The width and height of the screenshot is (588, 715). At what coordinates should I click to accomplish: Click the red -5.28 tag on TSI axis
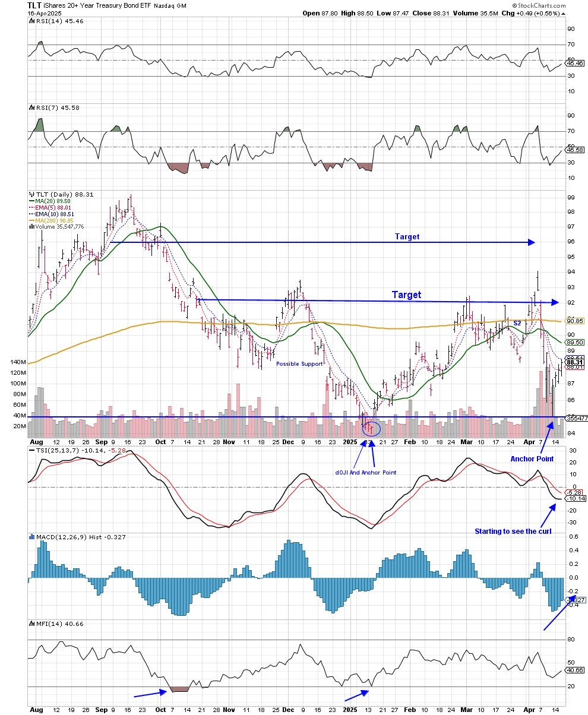point(575,492)
